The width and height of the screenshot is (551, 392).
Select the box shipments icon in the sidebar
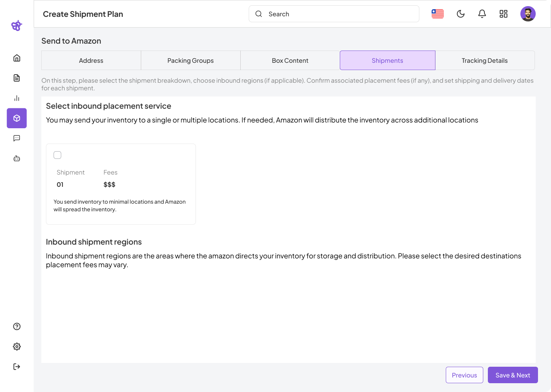click(17, 118)
